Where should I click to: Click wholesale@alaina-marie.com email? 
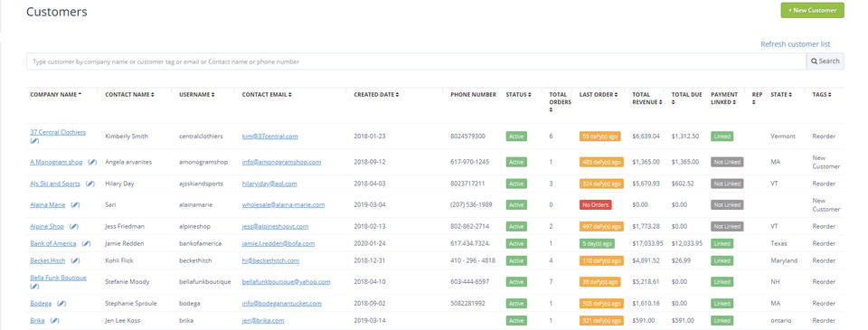[283, 205]
